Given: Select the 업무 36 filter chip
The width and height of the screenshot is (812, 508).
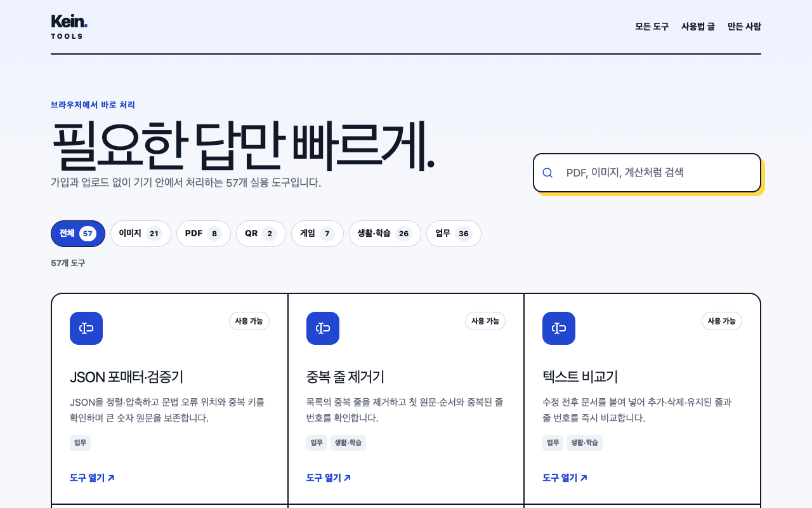Looking at the screenshot, I should 454,234.
